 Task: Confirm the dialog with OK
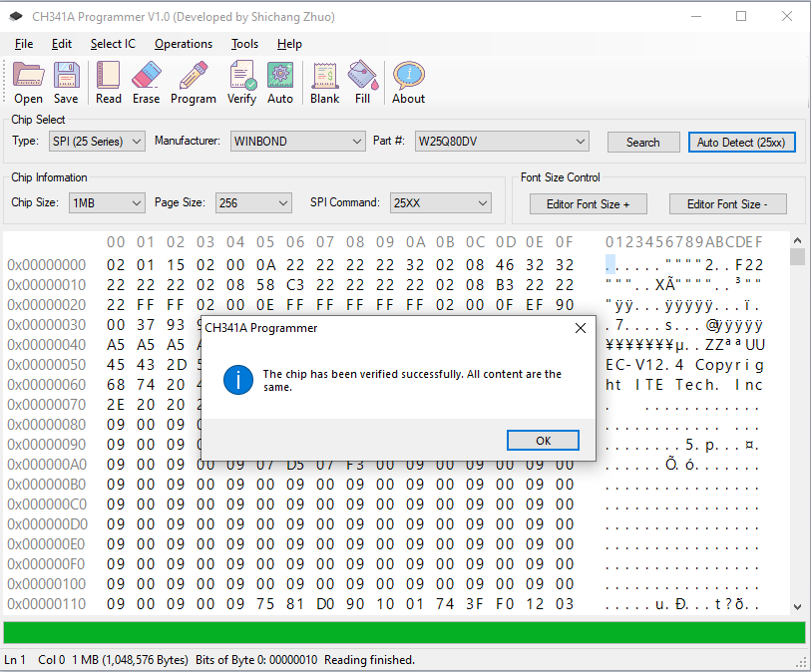click(543, 441)
